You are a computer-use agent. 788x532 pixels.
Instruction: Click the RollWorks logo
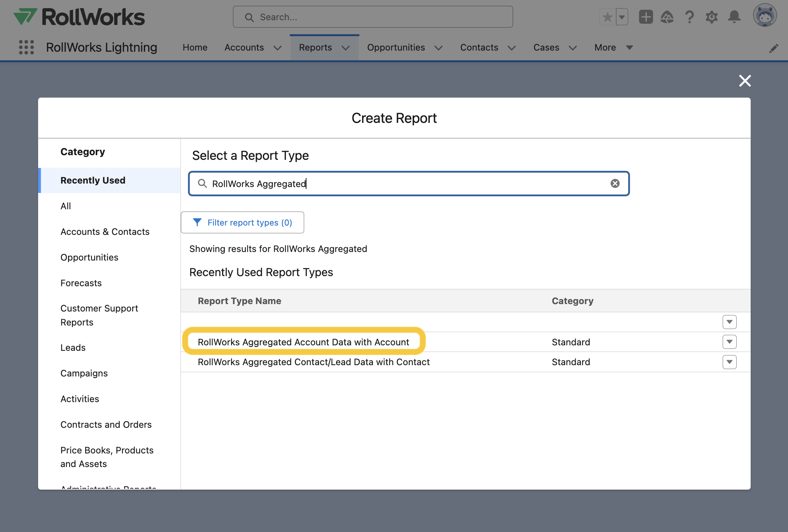[x=79, y=17]
